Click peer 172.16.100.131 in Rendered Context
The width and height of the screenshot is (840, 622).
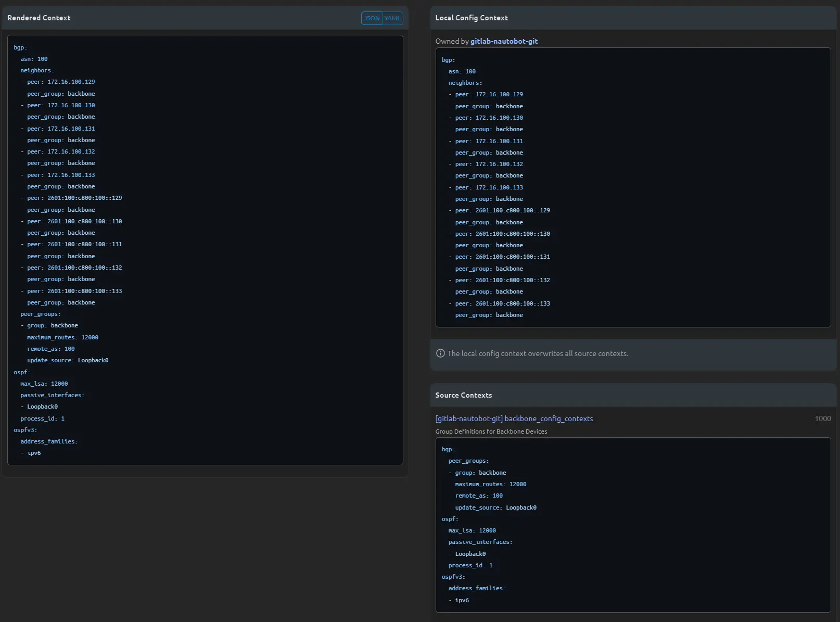tap(61, 129)
